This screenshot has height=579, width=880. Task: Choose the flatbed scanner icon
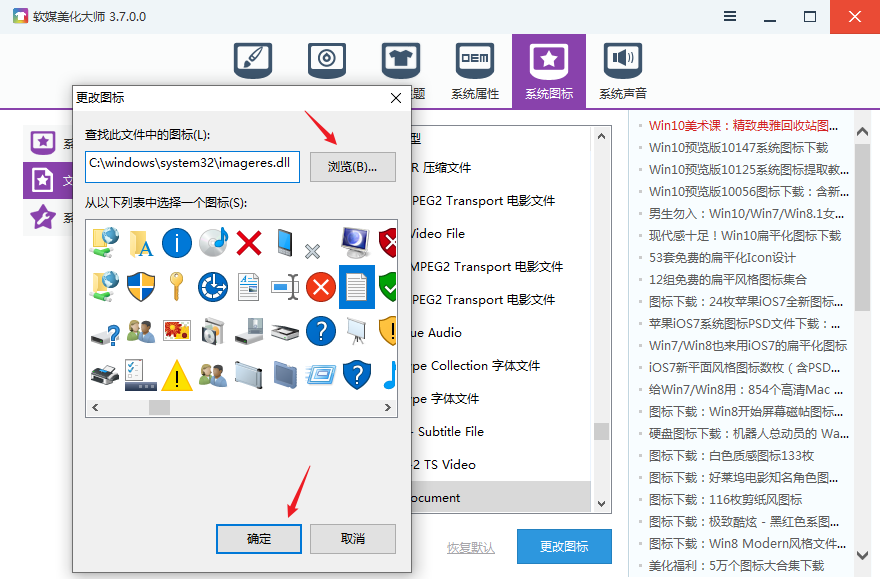click(x=284, y=331)
